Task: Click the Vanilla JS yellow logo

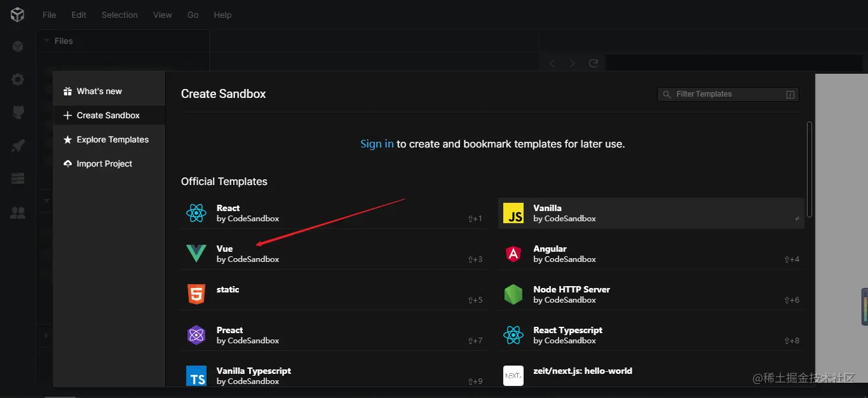Action: coord(513,213)
